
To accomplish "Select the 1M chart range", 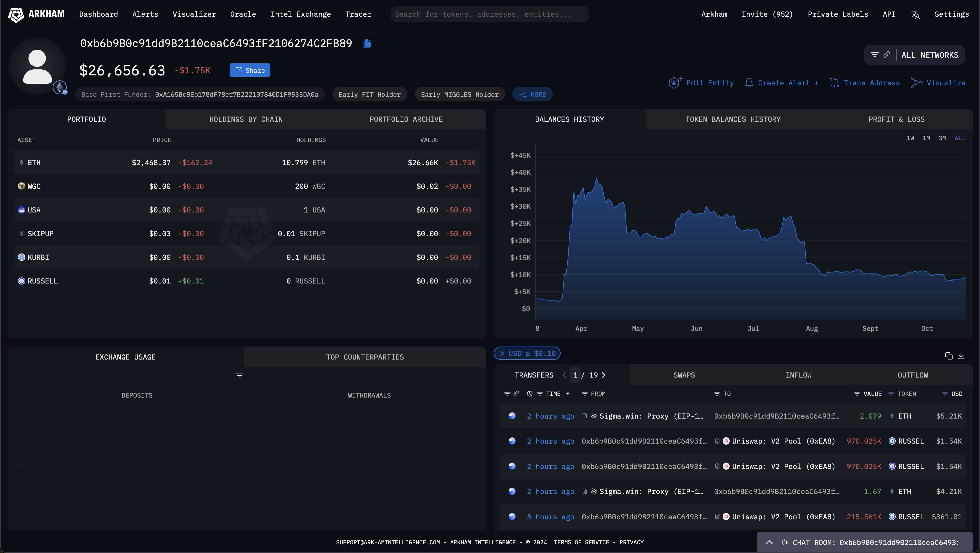I will 926,138.
